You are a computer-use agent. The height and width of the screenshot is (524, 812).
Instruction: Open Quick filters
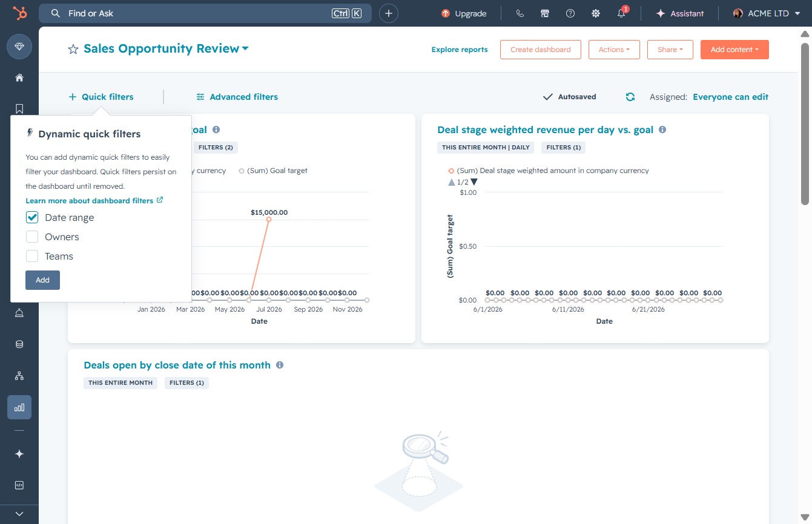pyautogui.click(x=101, y=97)
